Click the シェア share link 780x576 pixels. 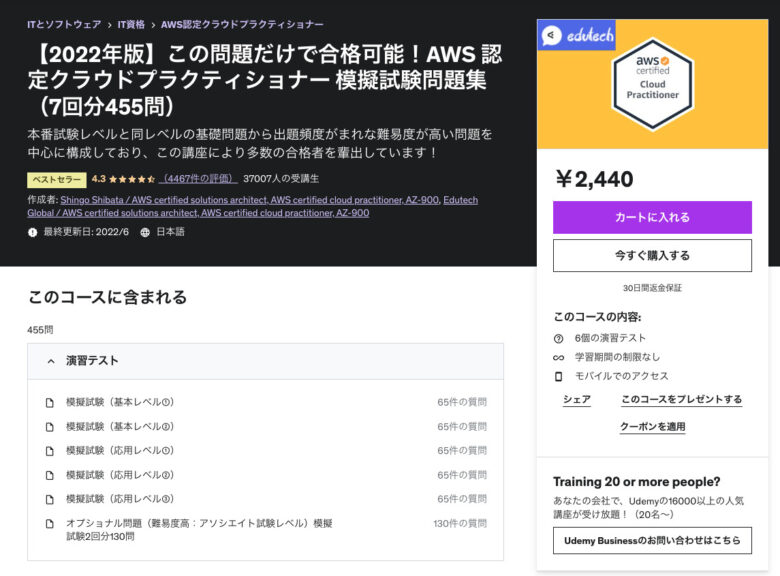pos(577,399)
